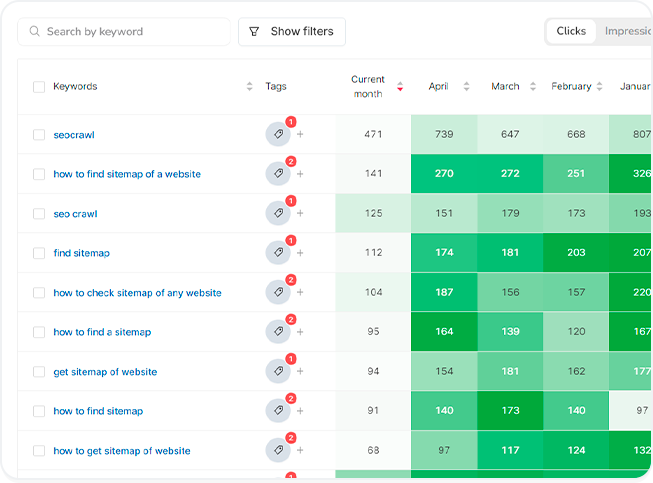This screenshot has height=483, width=653.
Task: Click the magnifier search icon
Action: [x=35, y=32]
